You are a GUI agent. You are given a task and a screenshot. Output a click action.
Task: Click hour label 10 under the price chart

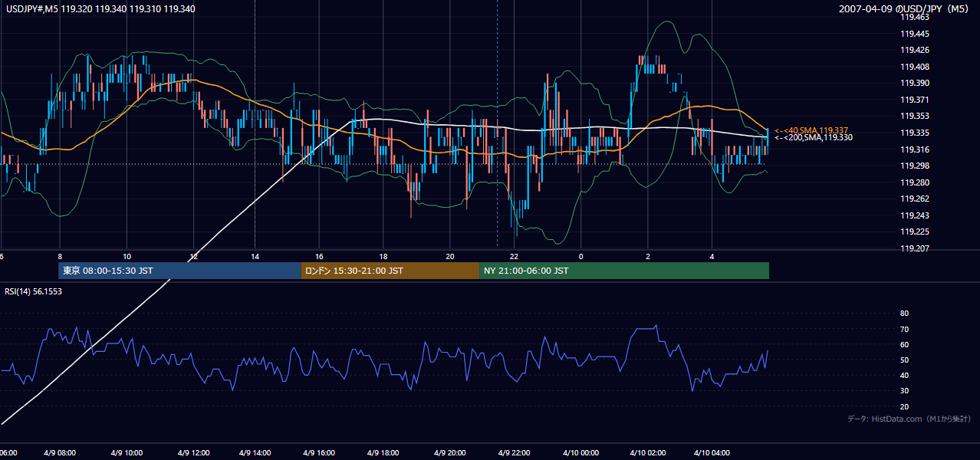click(127, 257)
